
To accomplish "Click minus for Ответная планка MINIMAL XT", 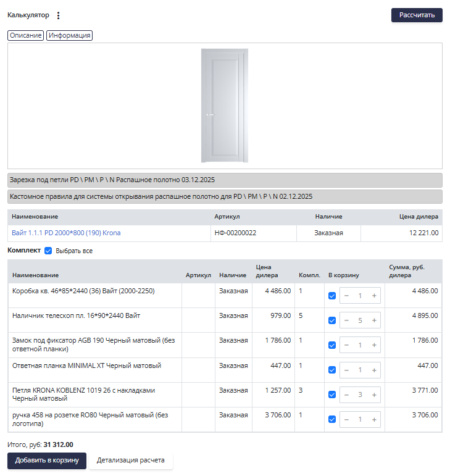I will (346, 370).
